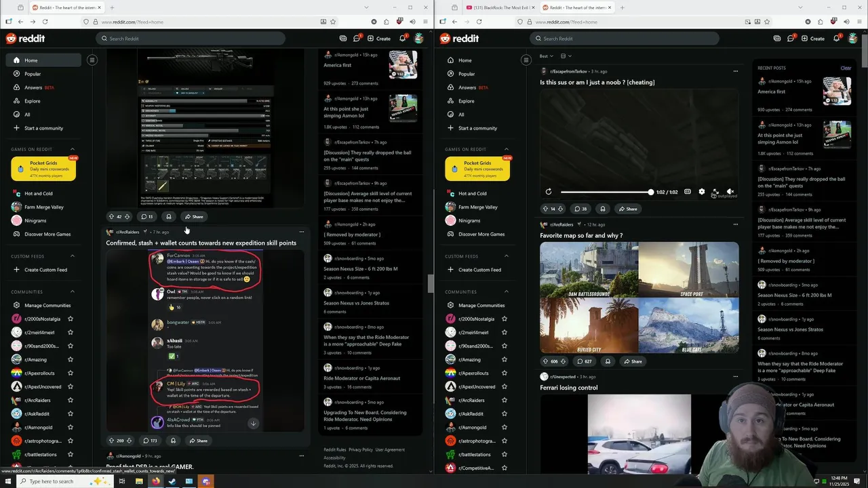Open the advertise icon in right Reddit header
The image size is (868, 488).
[x=777, y=39]
